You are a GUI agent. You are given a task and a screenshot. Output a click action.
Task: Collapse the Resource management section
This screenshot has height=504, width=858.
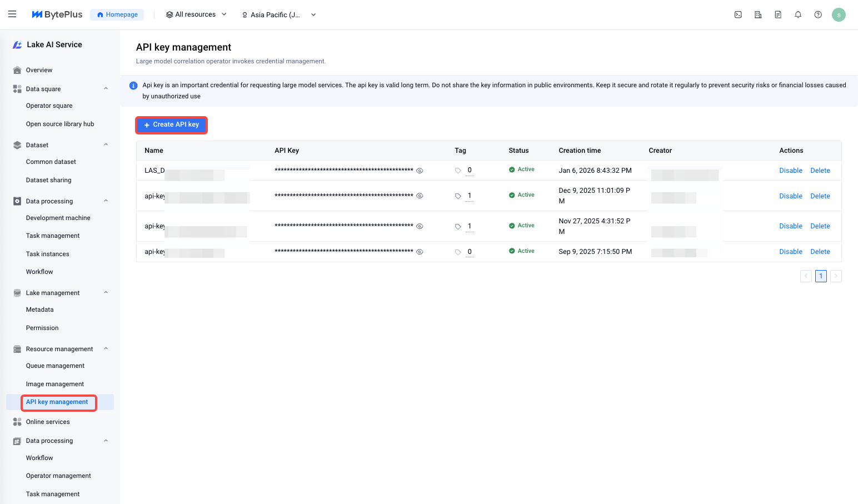[x=106, y=349]
